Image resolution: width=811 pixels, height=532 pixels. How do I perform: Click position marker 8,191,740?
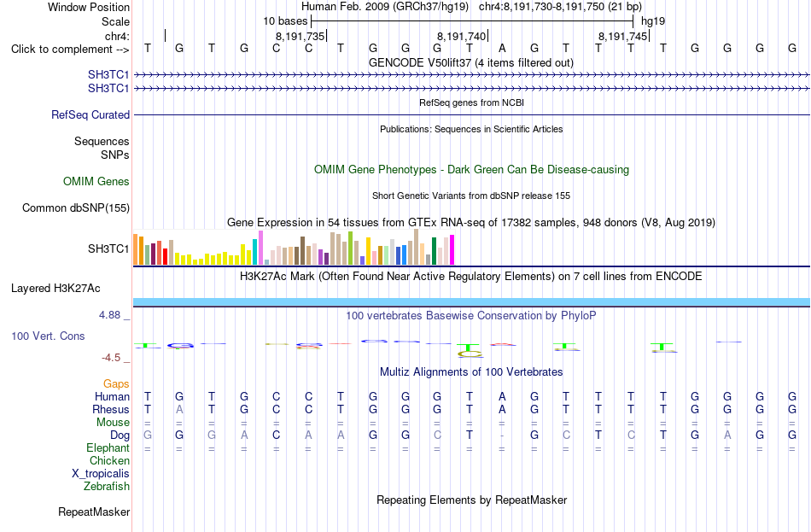pos(461,36)
